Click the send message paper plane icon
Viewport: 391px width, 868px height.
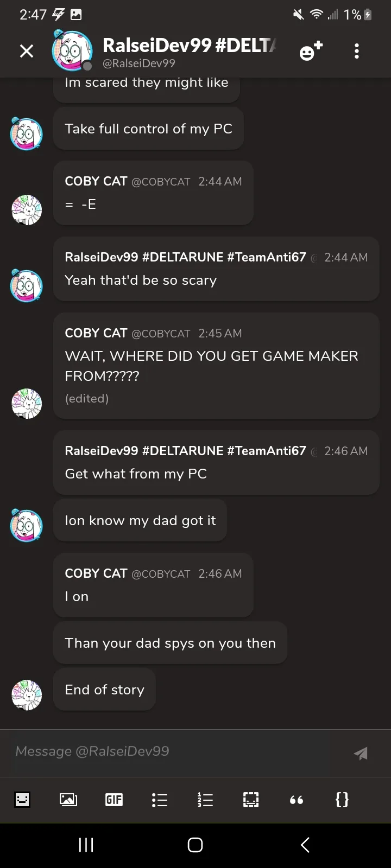click(x=361, y=753)
